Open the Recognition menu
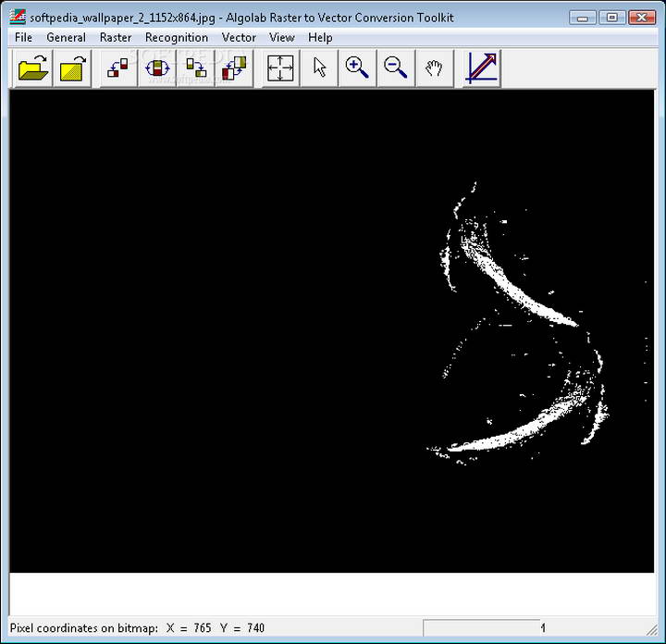666x644 pixels. (x=177, y=37)
